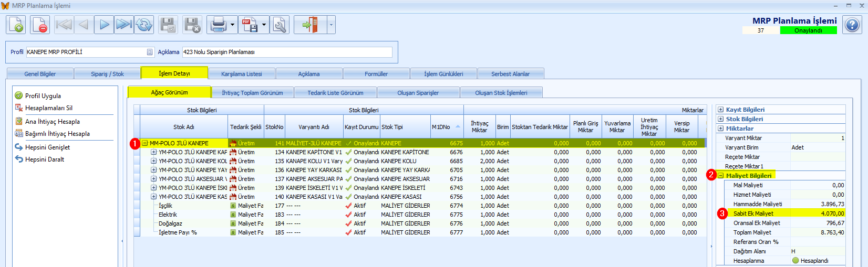Select the Ağaç Görünüm sub-tab
868x267 pixels.
(169, 92)
